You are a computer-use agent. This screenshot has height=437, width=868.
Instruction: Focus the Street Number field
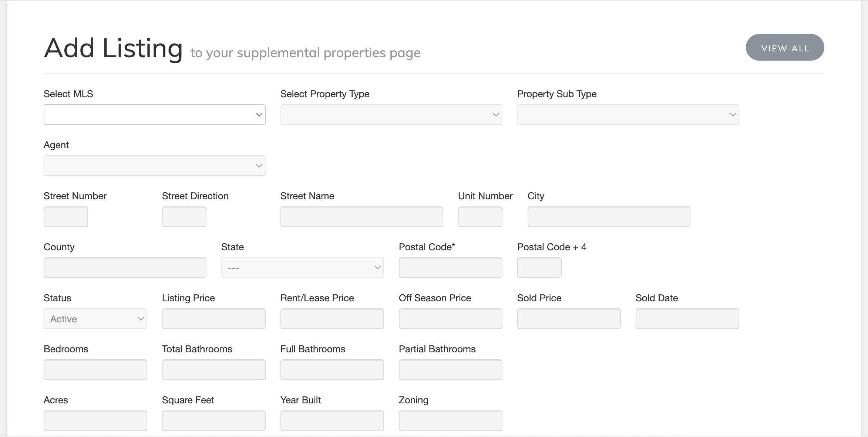[65, 217]
